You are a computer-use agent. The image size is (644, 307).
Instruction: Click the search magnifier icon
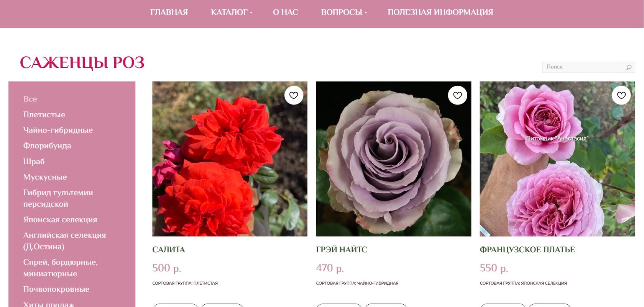pyautogui.click(x=629, y=67)
